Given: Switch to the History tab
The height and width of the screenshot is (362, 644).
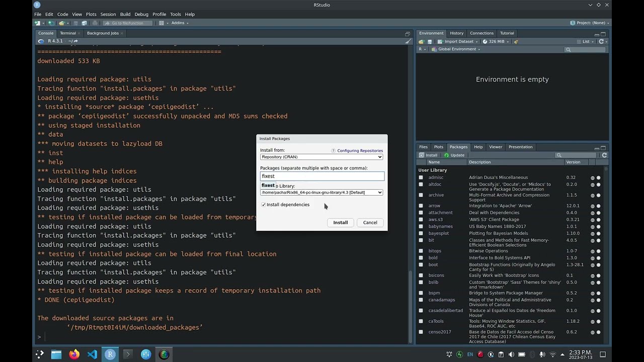Looking at the screenshot, I should point(456,33).
